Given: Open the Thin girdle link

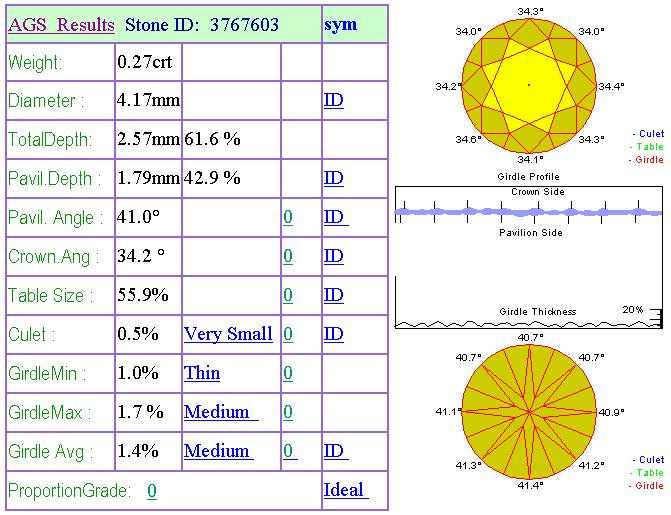Looking at the screenshot, I should click(202, 373).
